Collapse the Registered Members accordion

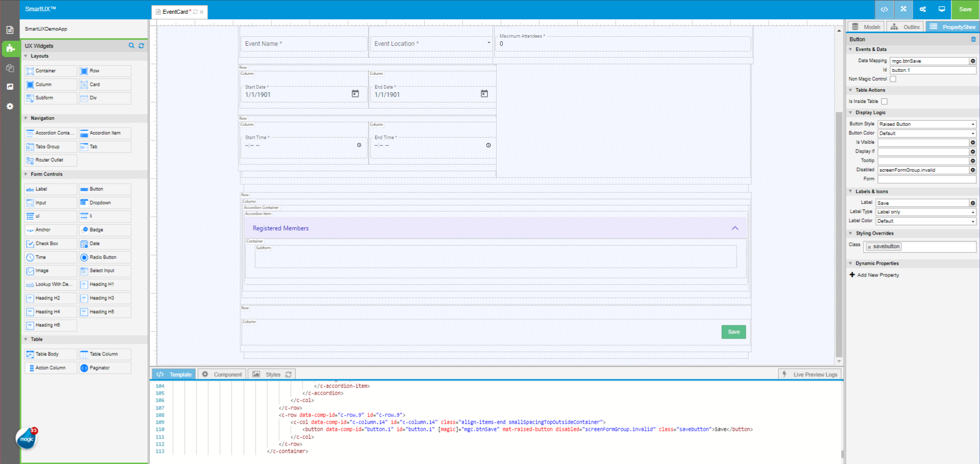(734, 228)
